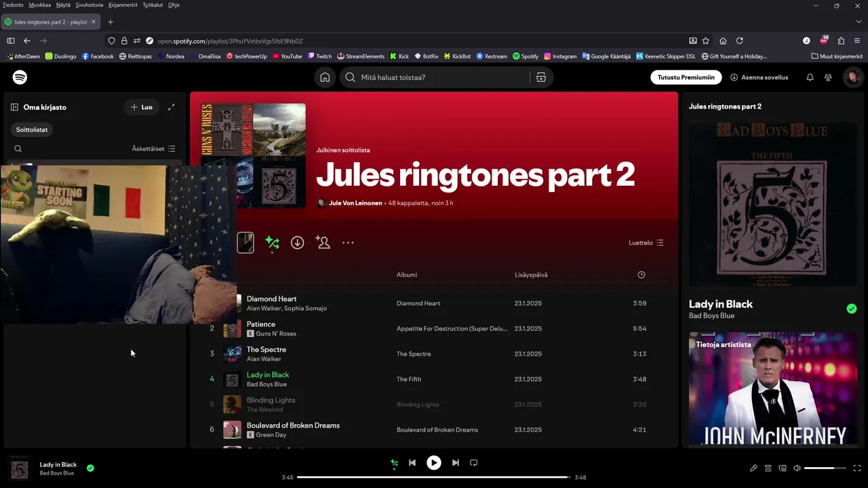This screenshot has height=488, width=868.
Task: Play the current song
Action: 433,463
